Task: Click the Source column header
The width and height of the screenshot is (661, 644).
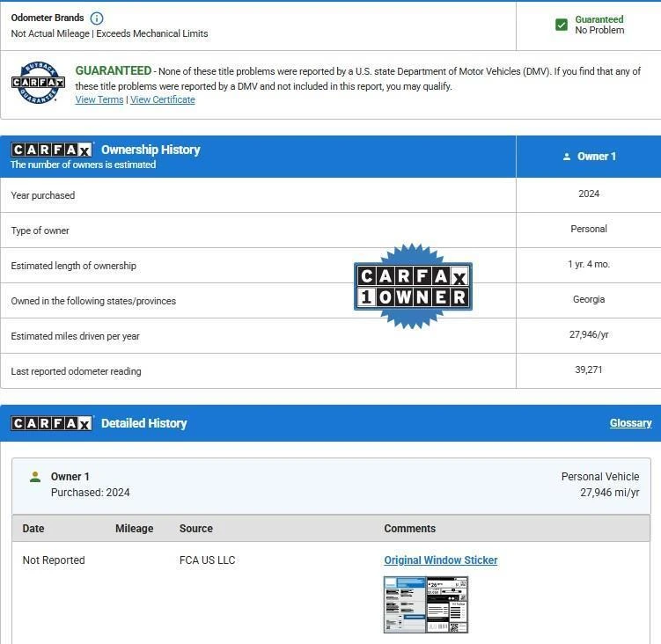Action: coord(195,529)
